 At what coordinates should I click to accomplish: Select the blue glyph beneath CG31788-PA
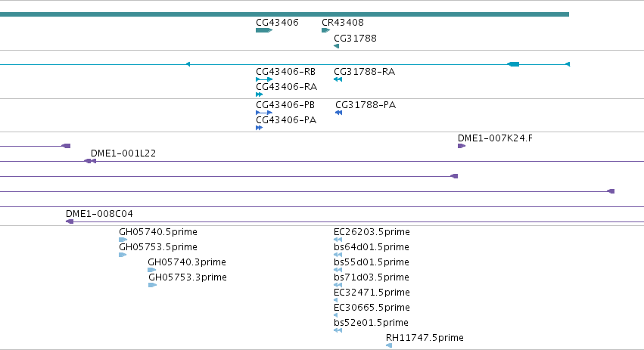[339, 113]
